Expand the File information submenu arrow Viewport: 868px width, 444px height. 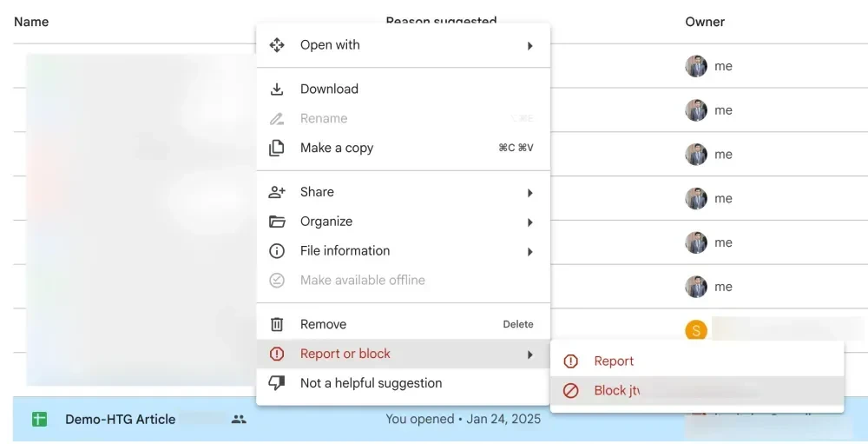click(x=529, y=252)
